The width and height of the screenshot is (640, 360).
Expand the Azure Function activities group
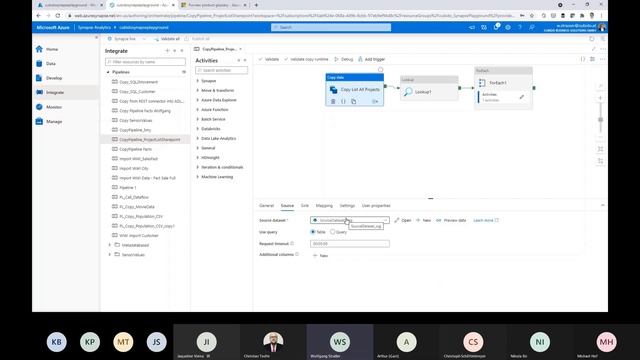click(x=198, y=109)
